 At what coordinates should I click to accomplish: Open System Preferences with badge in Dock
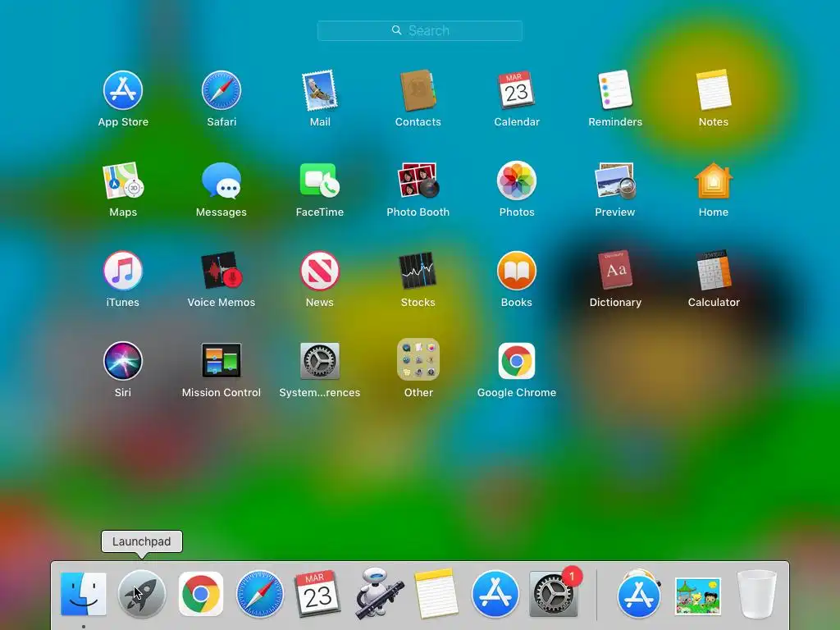[554, 594]
